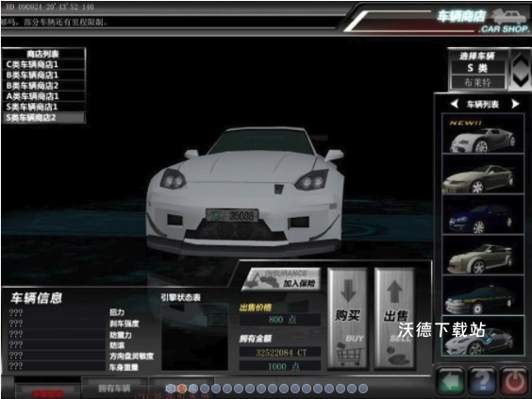Click the 32522084 CT balance value
The height and width of the screenshot is (399, 532).
tap(280, 353)
